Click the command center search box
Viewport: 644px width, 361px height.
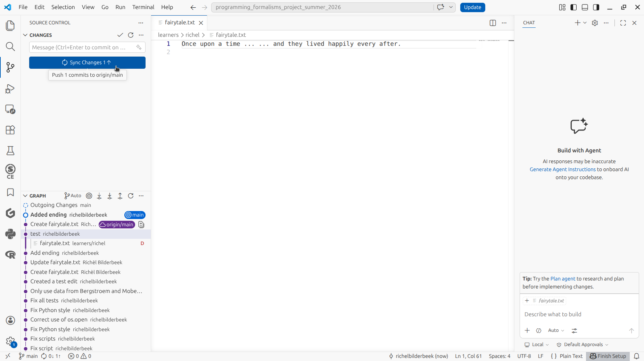[323, 7]
